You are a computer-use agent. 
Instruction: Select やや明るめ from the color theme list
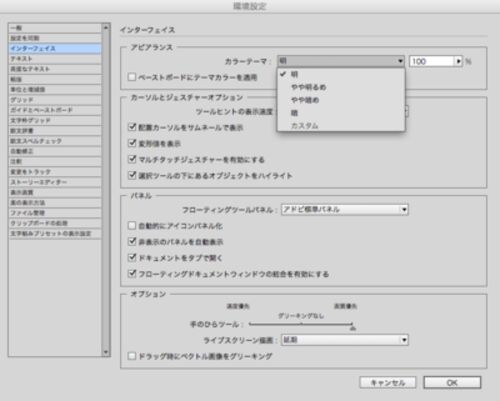(x=308, y=87)
